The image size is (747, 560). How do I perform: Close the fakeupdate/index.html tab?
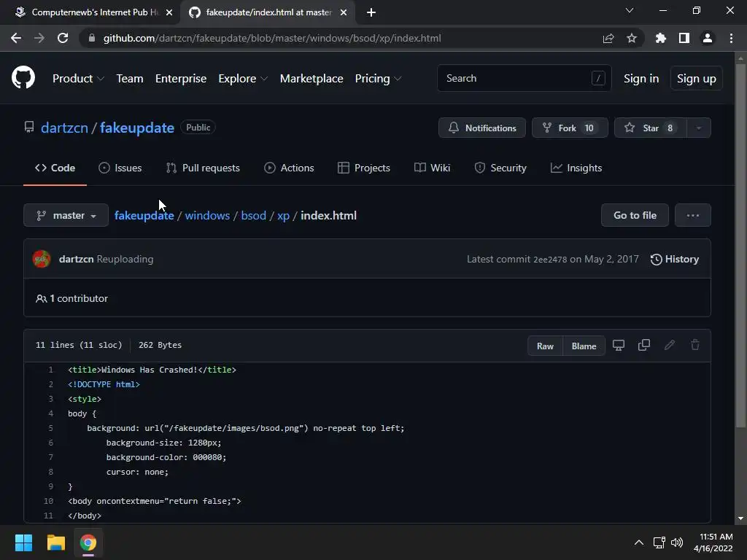(344, 12)
